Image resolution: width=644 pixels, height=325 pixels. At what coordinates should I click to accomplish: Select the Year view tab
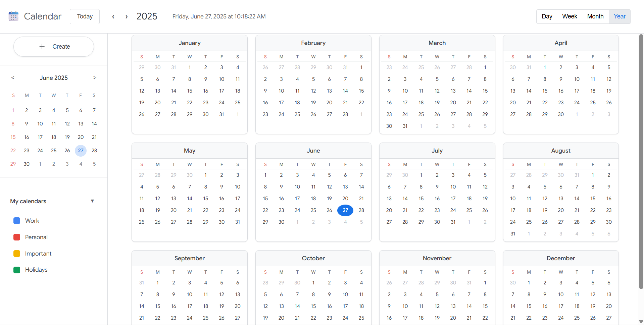click(x=620, y=16)
